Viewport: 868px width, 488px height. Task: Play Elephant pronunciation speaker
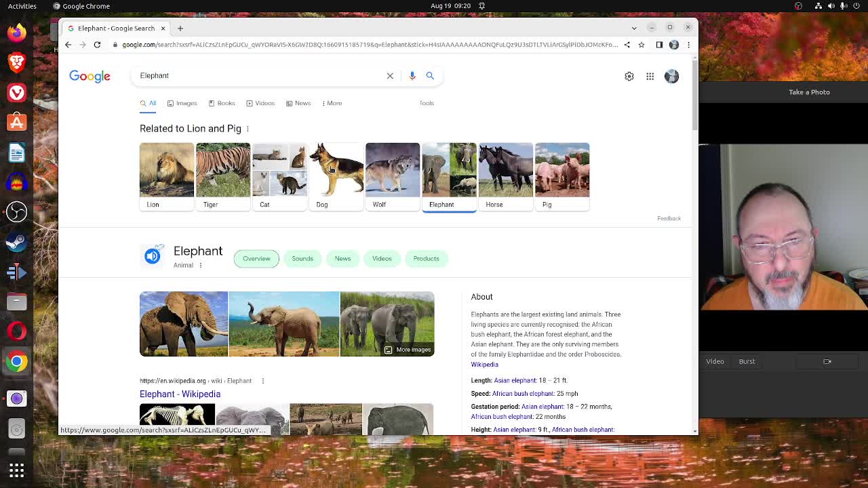tap(152, 256)
